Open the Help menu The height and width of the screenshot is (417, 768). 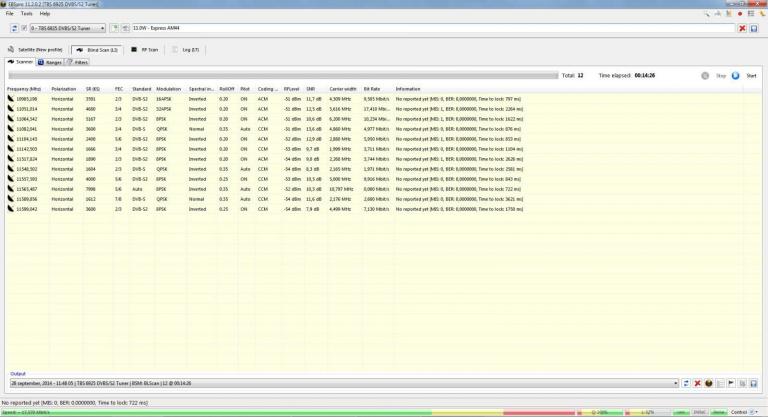(44, 14)
